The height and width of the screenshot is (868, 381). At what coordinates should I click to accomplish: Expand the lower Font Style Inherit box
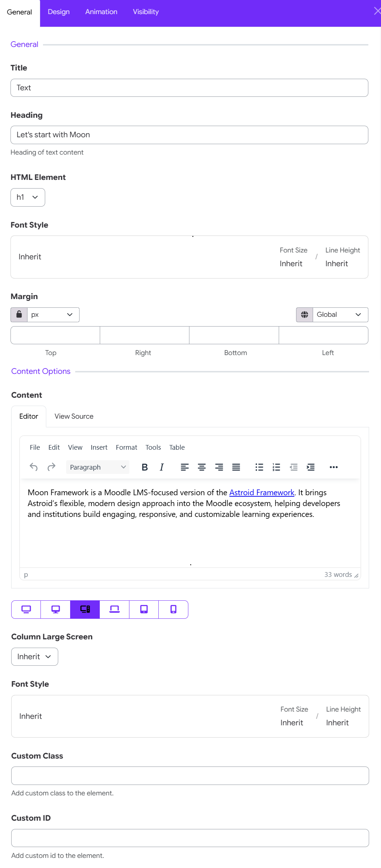point(190,716)
